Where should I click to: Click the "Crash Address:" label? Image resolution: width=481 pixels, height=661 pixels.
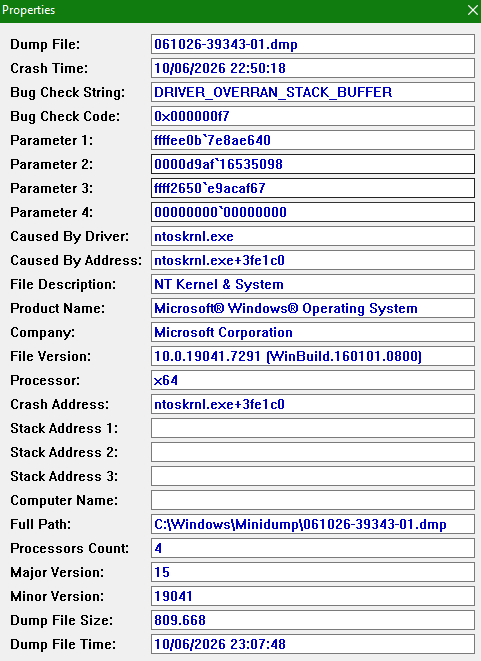pos(59,405)
